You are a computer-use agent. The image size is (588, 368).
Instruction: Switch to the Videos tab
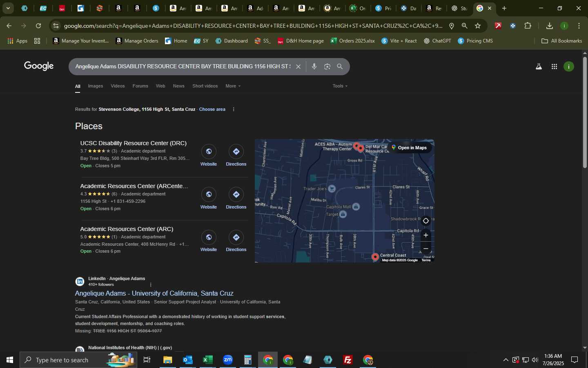click(118, 86)
